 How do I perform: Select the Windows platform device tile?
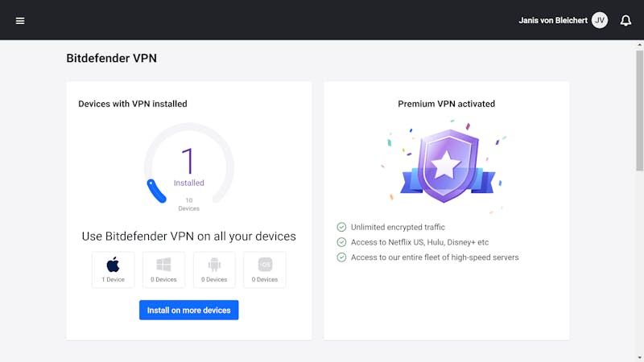[x=163, y=269]
